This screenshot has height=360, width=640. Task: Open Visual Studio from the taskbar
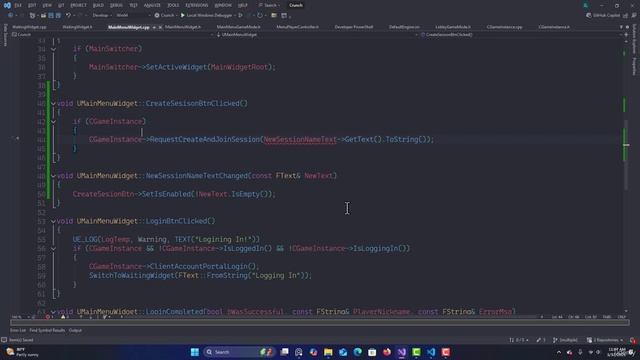402,352
